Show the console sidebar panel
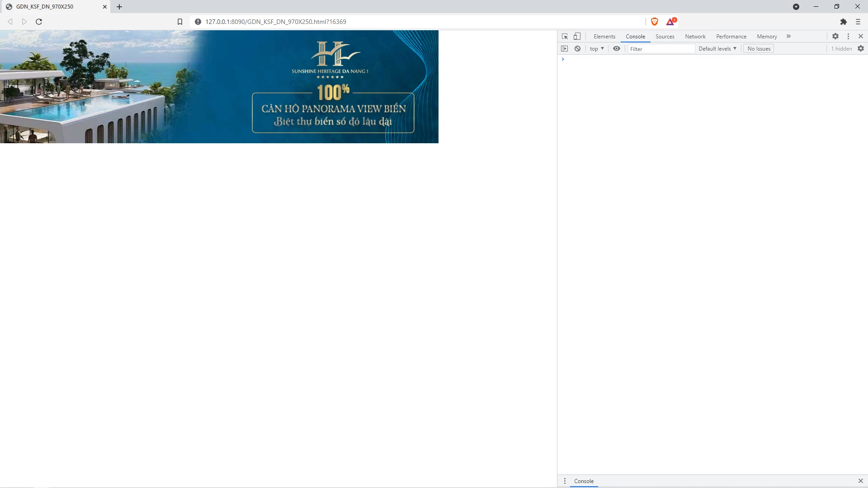This screenshot has width=868, height=488. pos(564,48)
